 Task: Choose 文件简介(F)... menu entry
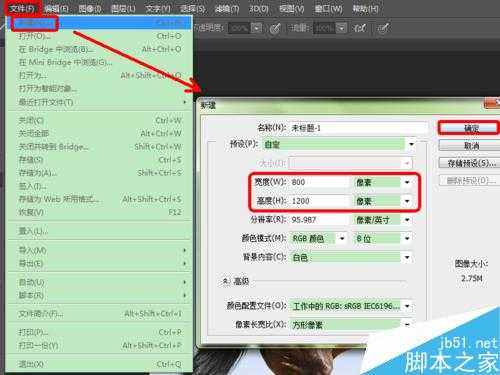point(99,314)
